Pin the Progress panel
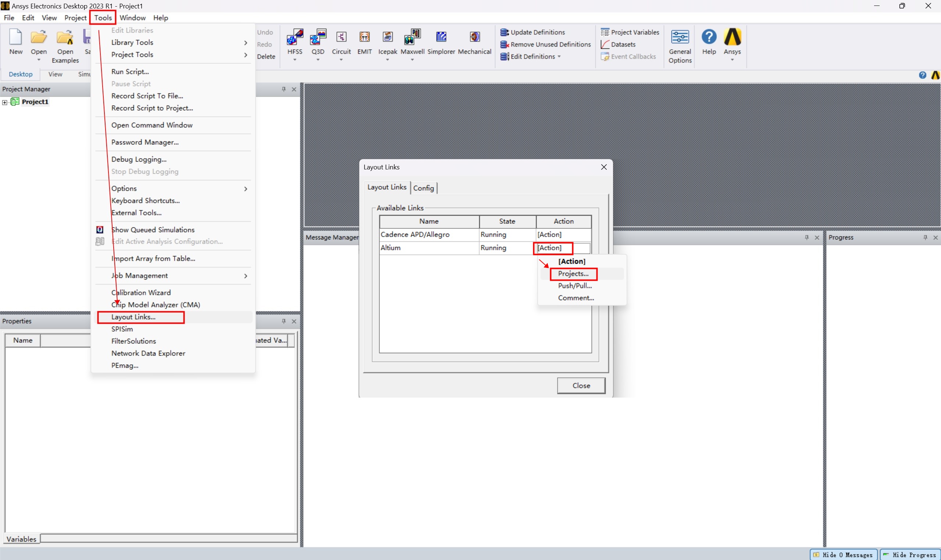The image size is (941, 560). point(925,237)
